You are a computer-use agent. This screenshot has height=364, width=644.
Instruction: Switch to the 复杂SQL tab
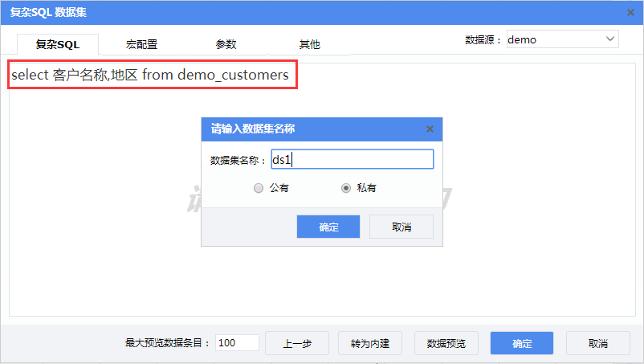click(x=58, y=44)
